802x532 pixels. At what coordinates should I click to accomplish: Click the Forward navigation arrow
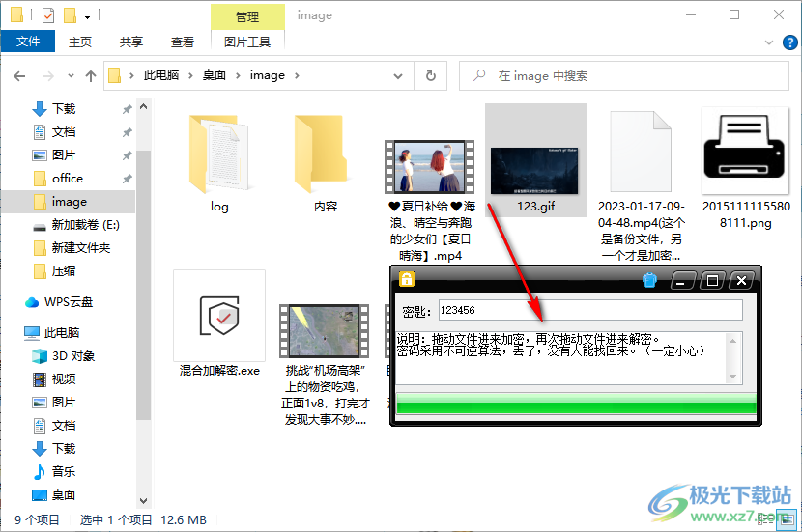click(x=48, y=76)
